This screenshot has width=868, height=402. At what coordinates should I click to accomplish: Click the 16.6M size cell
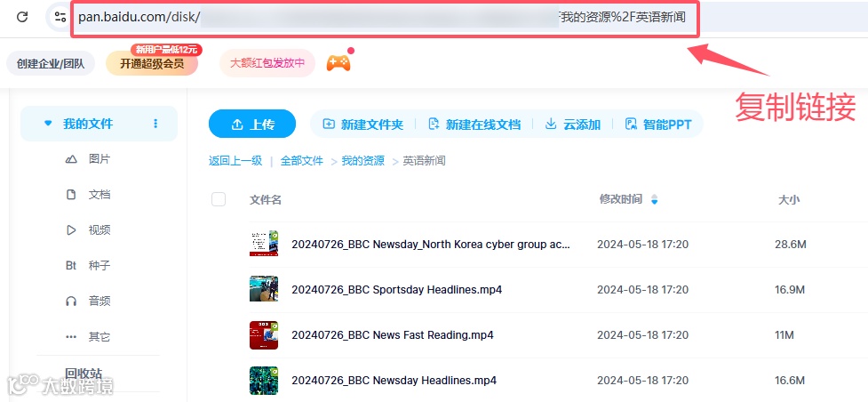[790, 381]
